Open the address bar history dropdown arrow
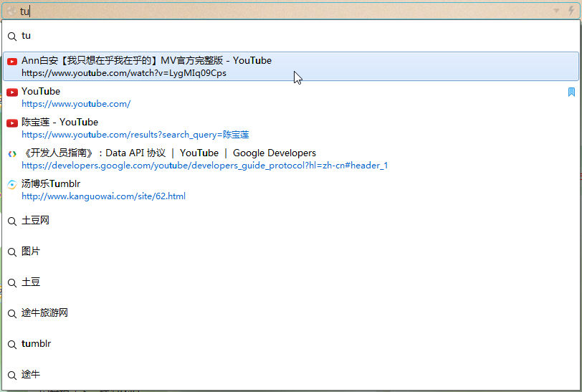This screenshot has width=582, height=392. [x=556, y=11]
